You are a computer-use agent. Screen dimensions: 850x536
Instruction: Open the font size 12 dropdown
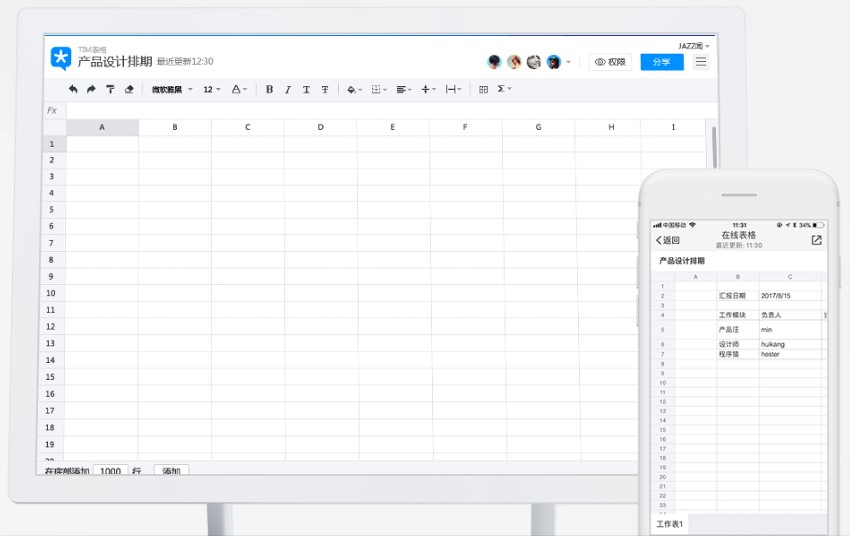coord(211,89)
